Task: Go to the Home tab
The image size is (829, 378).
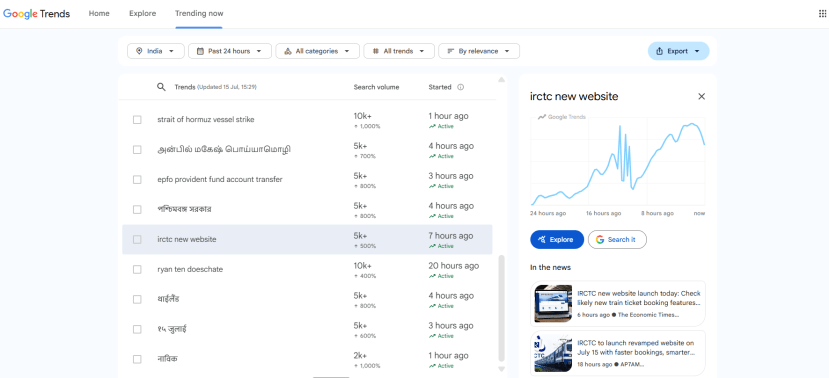Action: [x=99, y=14]
